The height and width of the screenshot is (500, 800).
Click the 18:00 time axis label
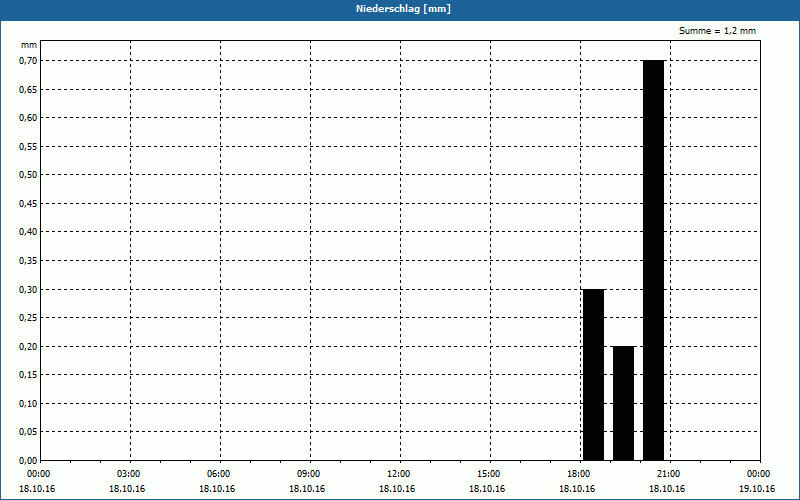(579, 474)
